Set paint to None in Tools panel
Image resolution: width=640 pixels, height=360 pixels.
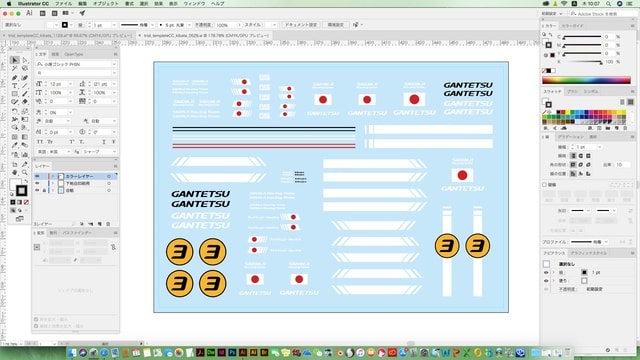click(26, 202)
